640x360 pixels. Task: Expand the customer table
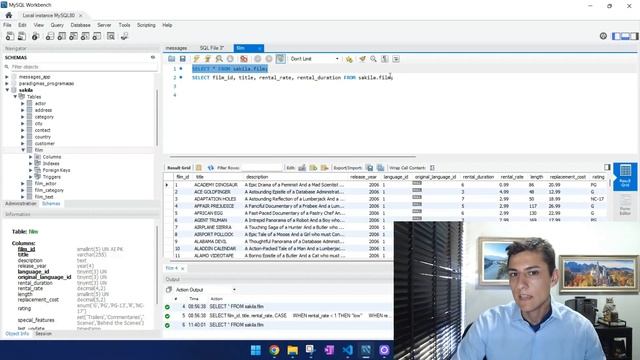[x=23, y=144]
